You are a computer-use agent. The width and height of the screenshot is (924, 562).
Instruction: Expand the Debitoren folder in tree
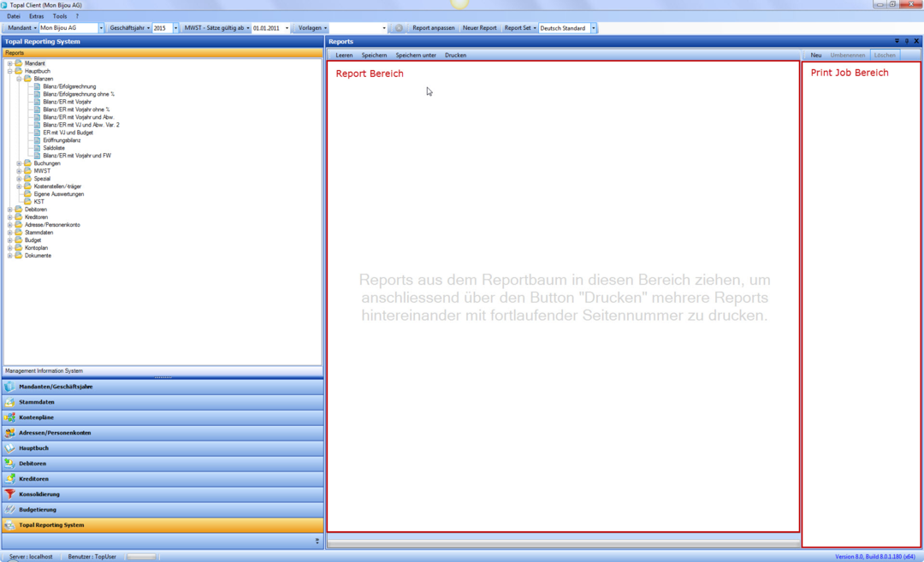(9, 210)
